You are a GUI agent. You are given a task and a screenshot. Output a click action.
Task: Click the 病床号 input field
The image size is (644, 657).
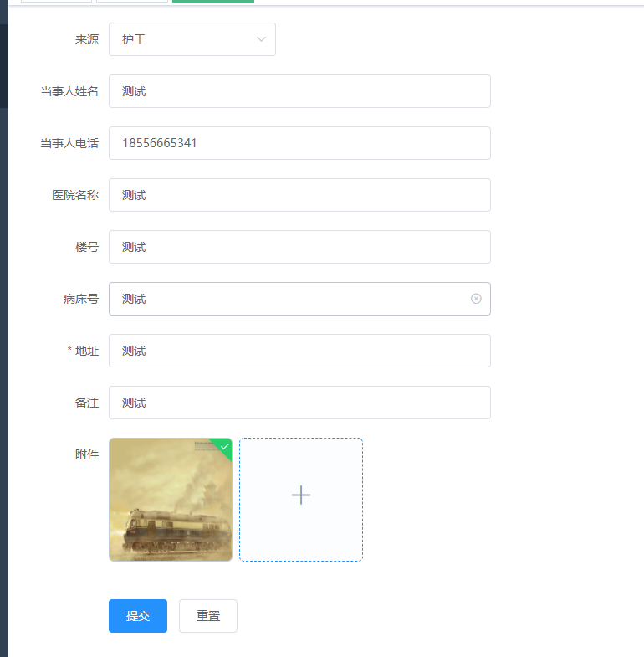coord(299,299)
